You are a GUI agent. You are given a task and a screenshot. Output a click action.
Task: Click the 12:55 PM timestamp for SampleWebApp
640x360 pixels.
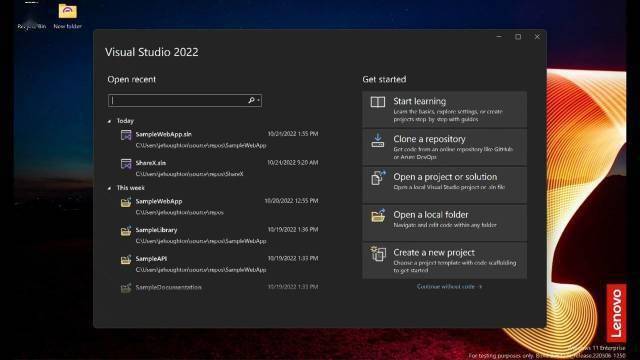(291, 201)
